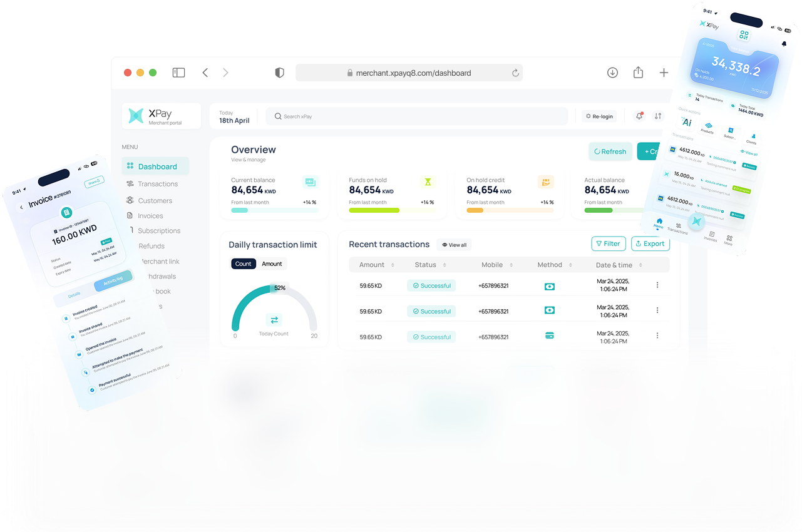Click the 52% daily limit gauge
Image resolution: width=802 pixels, height=532 pixels.
click(x=274, y=307)
